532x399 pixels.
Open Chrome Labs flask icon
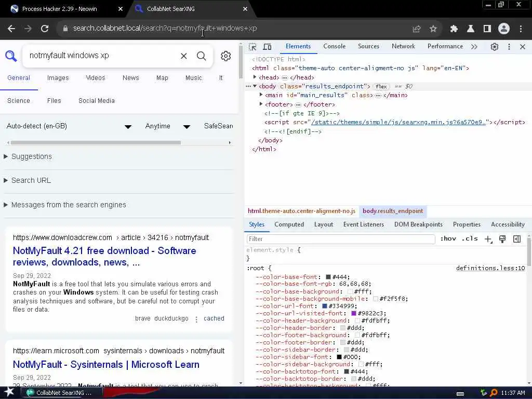click(470, 29)
